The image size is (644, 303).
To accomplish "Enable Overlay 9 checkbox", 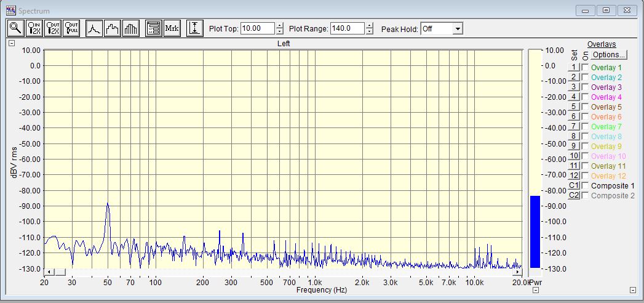I will pyautogui.click(x=585, y=147).
